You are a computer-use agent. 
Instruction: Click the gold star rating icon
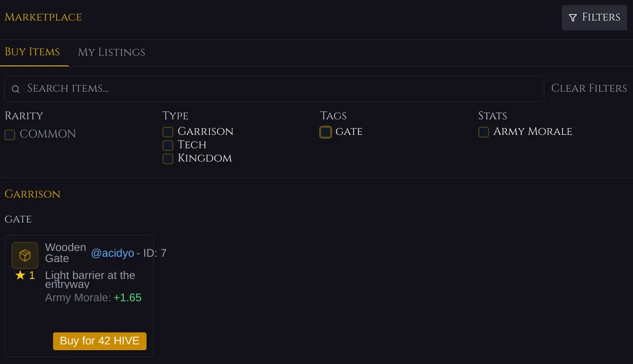click(20, 276)
